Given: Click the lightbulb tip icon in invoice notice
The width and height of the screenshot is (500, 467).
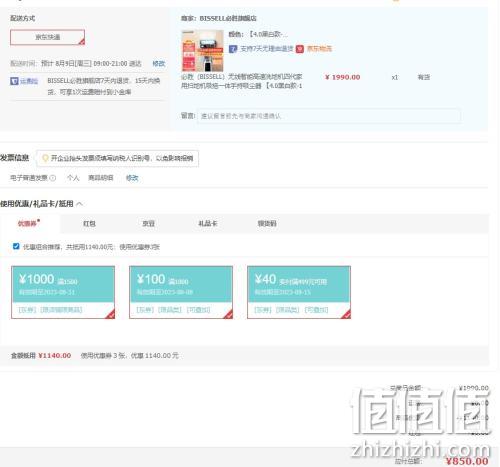Looking at the screenshot, I should tap(45, 158).
